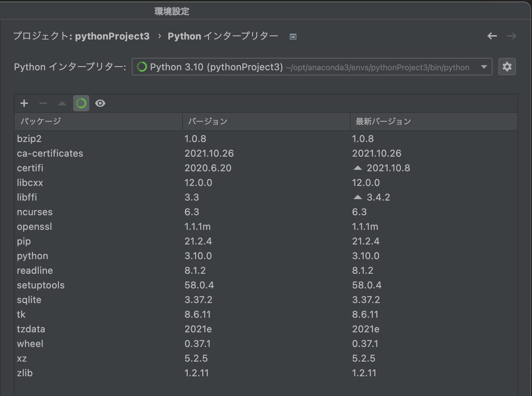The image size is (532, 396).
Task: Select the setuptools package row
Action: click(x=41, y=285)
